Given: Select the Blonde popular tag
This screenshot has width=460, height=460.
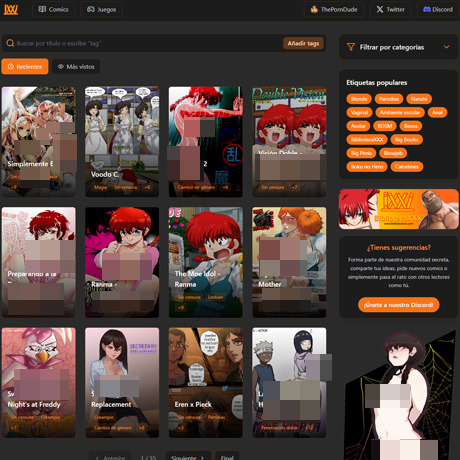Looking at the screenshot, I should 359,99.
